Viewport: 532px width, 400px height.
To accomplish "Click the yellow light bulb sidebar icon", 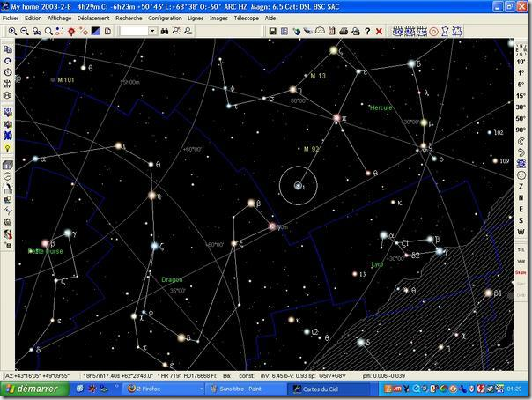I will tap(7, 148).
